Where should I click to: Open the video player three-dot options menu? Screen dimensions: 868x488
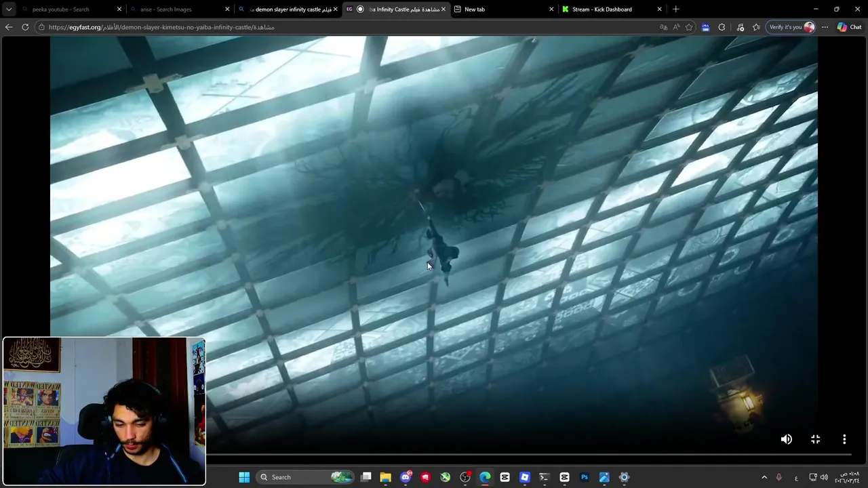click(x=844, y=439)
